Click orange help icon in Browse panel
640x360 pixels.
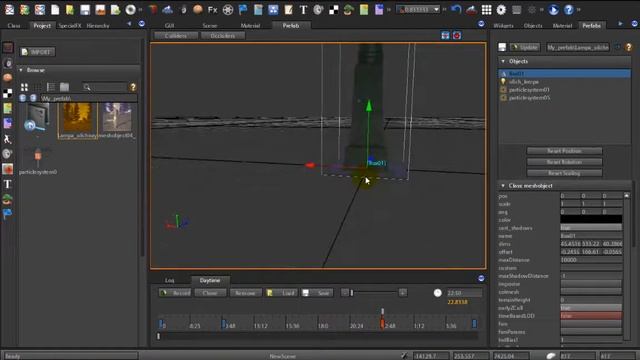tap(133, 87)
